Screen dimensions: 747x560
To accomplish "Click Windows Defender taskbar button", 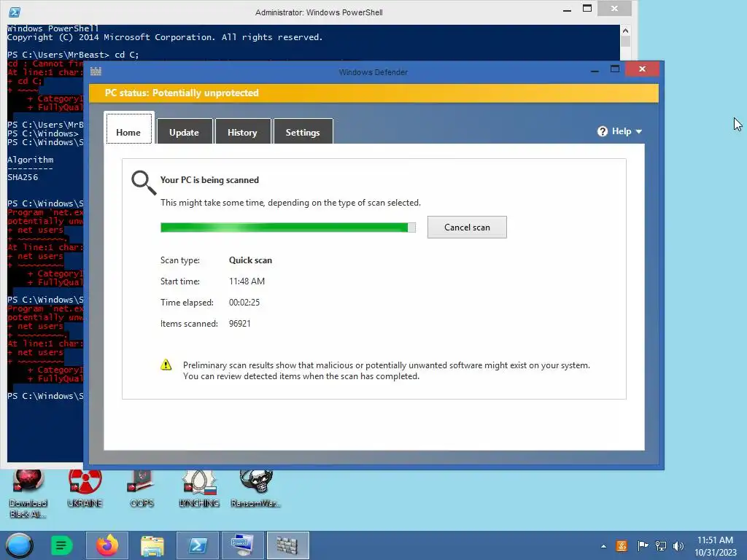I will [287, 545].
